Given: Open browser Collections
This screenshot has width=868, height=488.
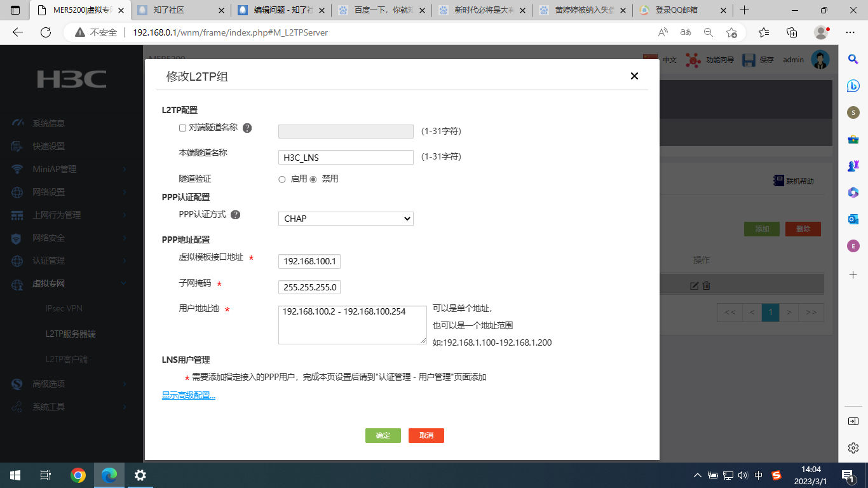Looking at the screenshot, I should [x=792, y=32].
